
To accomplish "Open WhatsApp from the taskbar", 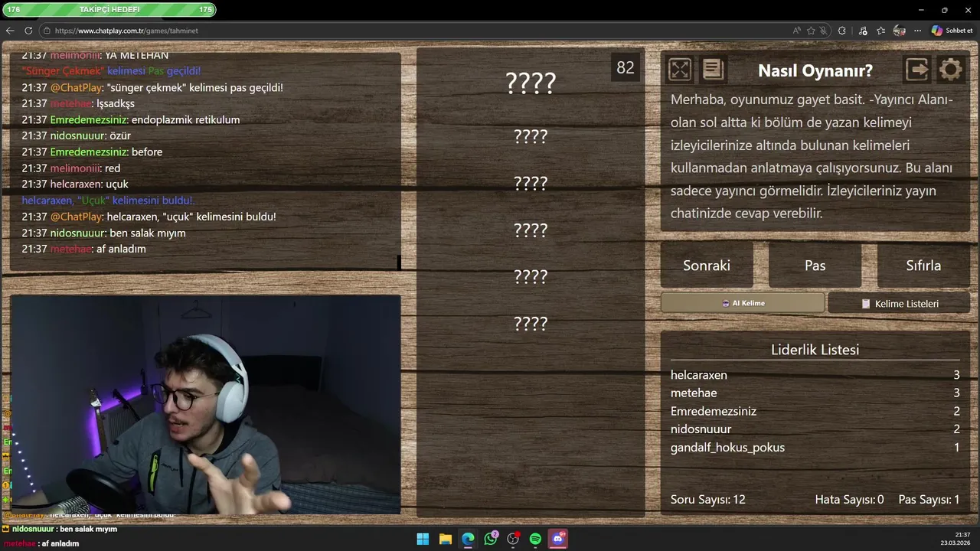I will click(x=491, y=539).
